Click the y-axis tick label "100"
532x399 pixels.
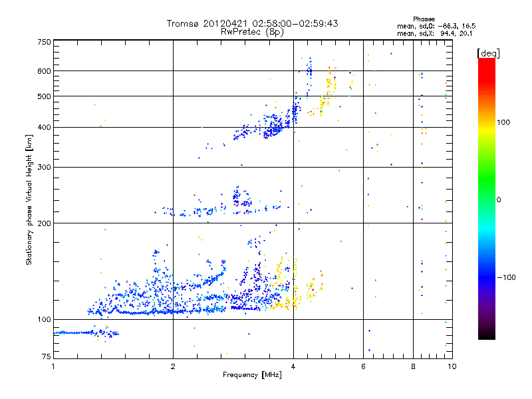[44, 320]
